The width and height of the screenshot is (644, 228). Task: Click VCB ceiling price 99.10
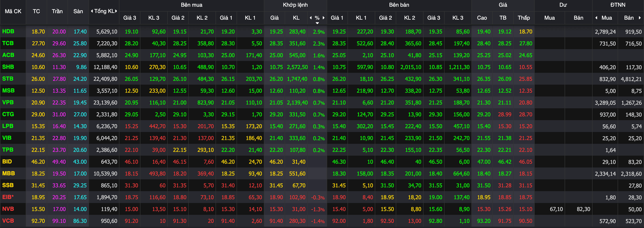[59, 221]
